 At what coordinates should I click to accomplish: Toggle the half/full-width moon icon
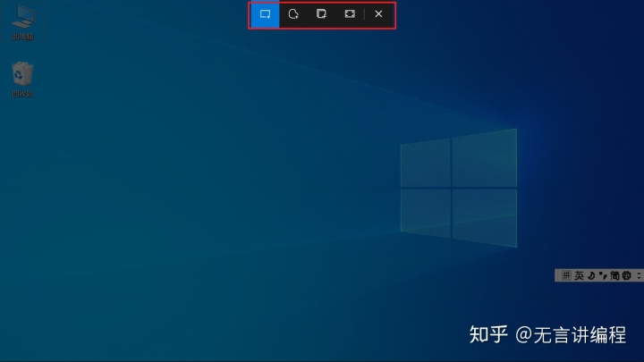click(591, 275)
